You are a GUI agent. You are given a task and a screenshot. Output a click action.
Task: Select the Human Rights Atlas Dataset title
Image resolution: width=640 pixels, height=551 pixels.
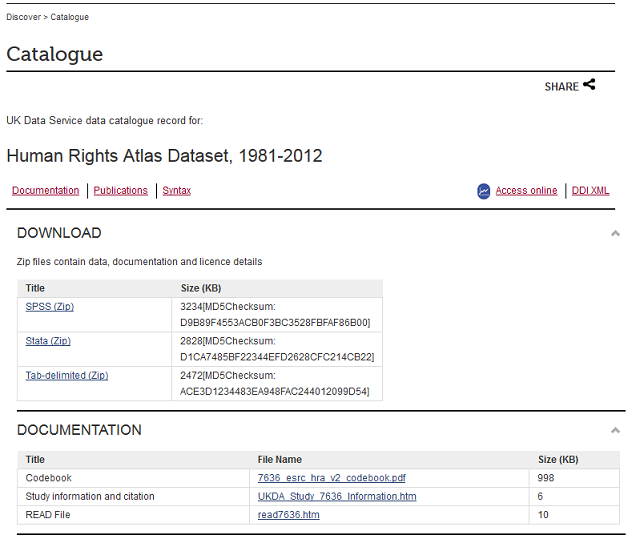point(164,156)
